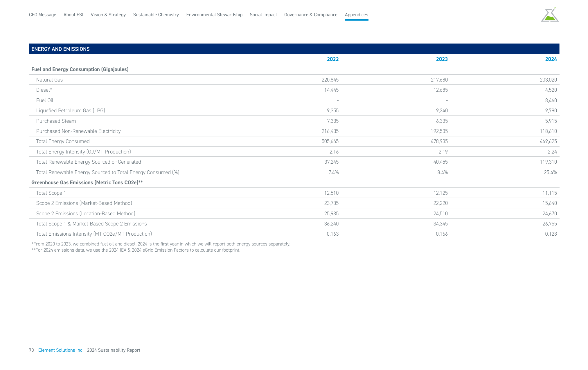Select the ENERGY AND EMISSIONS table title
The image size is (588, 370).
(61, 49)
